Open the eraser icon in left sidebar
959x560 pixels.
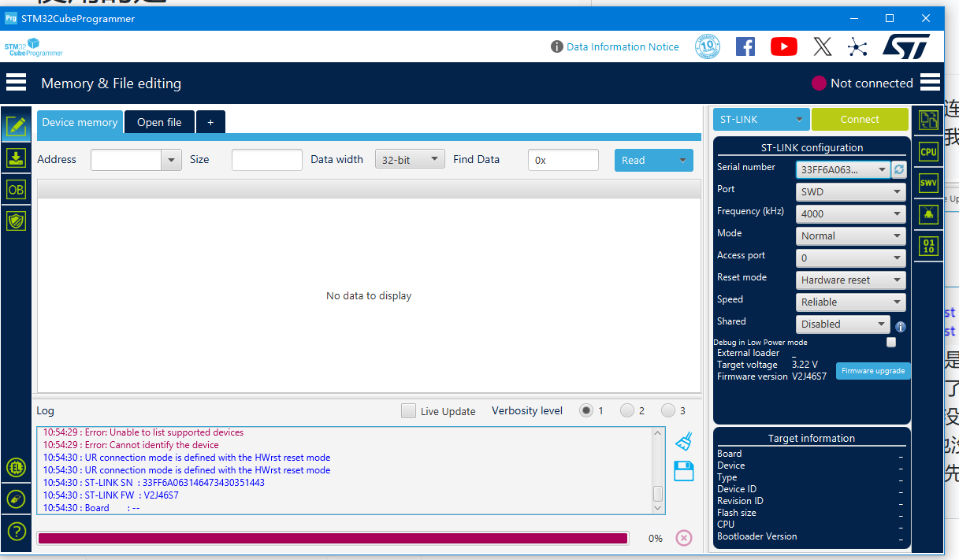pyautogui.click(x=17, y=499)
